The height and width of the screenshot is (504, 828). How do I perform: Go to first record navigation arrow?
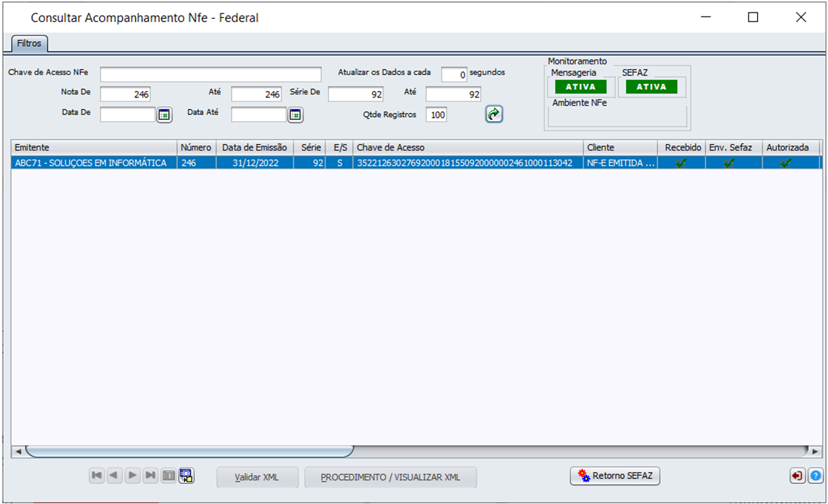coord(96,476)
